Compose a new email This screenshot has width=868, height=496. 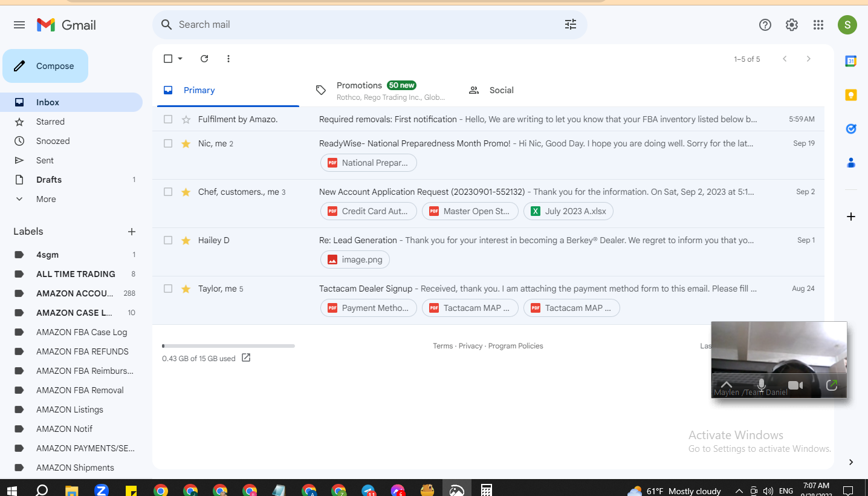click(45, 66)
